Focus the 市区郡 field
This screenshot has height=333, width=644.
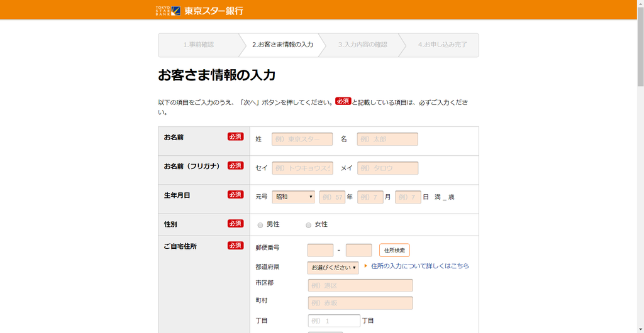360,285
